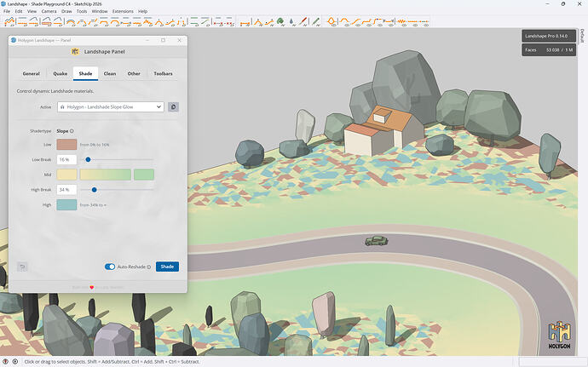Screen dimensions: 588x367
Task: Click the Landshape Panel logo icon
Action: (x=75, y=51)
